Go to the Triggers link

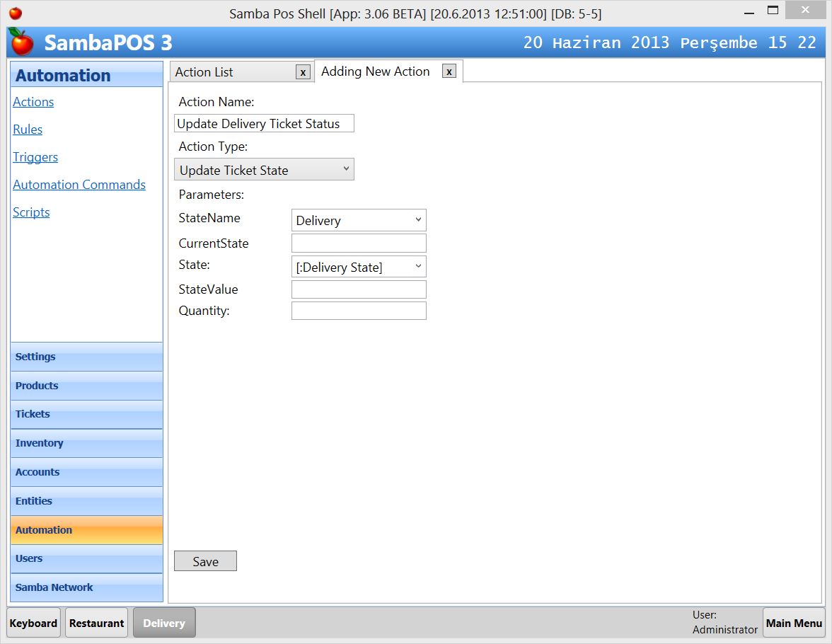coord(35,157)
